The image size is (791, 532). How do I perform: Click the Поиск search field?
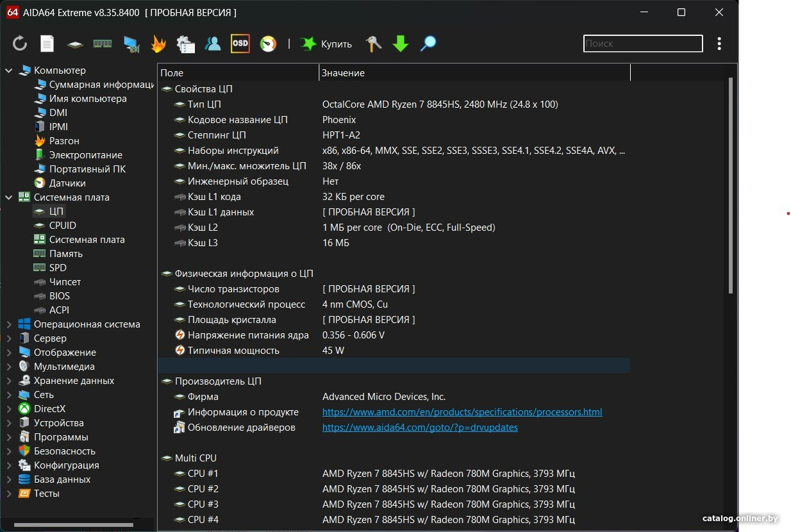[643, 44]
